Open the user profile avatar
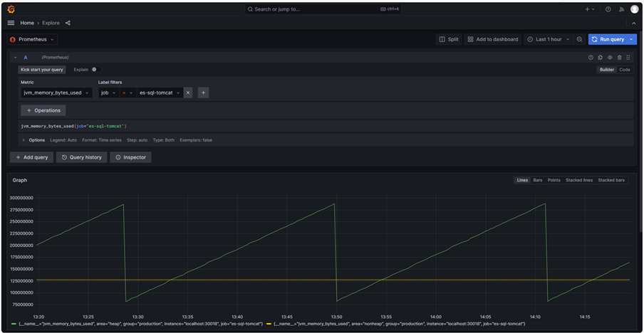 pos(635,9)
